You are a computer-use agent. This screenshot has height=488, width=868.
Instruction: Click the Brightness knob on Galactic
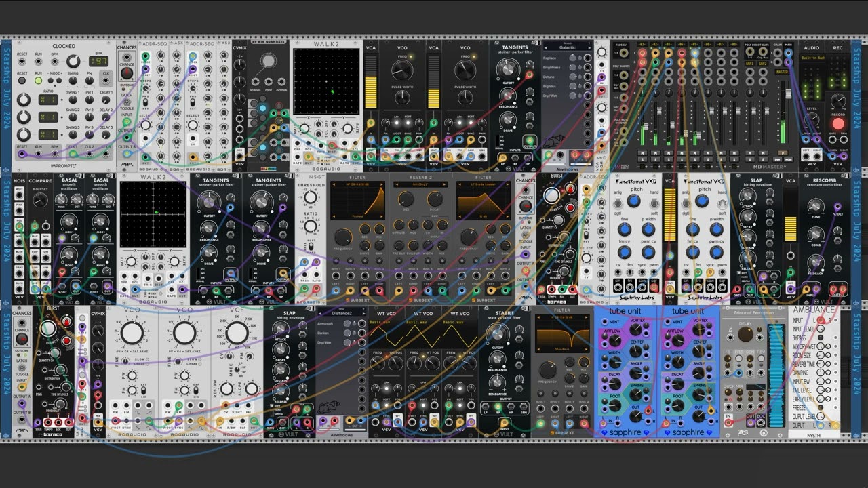(573, 68)
